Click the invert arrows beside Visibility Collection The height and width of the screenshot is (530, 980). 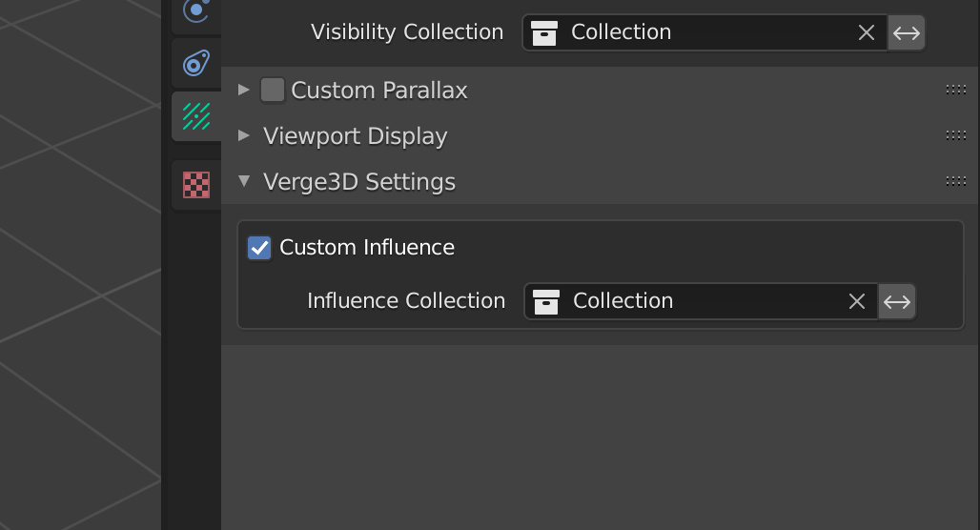[x=907, y=32]
